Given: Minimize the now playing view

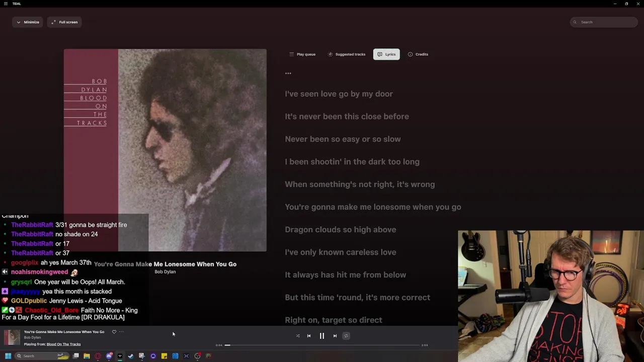Looking at the screenshot, I should pos(28,22).
